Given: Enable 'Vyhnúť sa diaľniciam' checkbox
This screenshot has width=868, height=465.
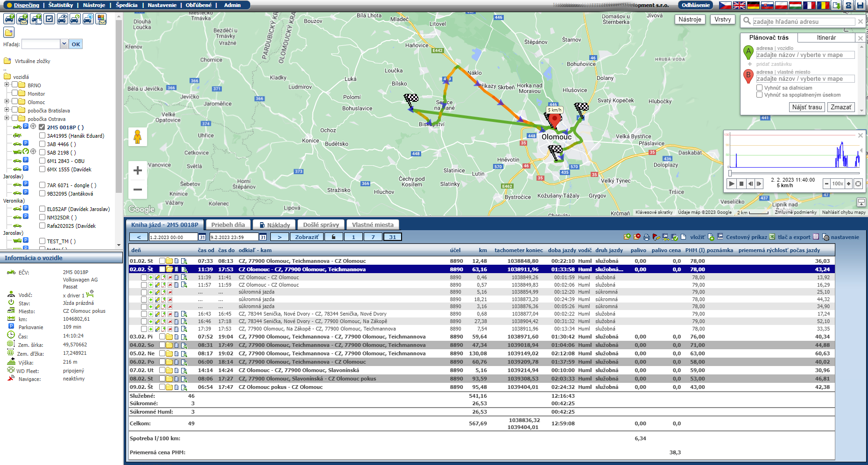Looking at the screenshot, I should 760,88.
